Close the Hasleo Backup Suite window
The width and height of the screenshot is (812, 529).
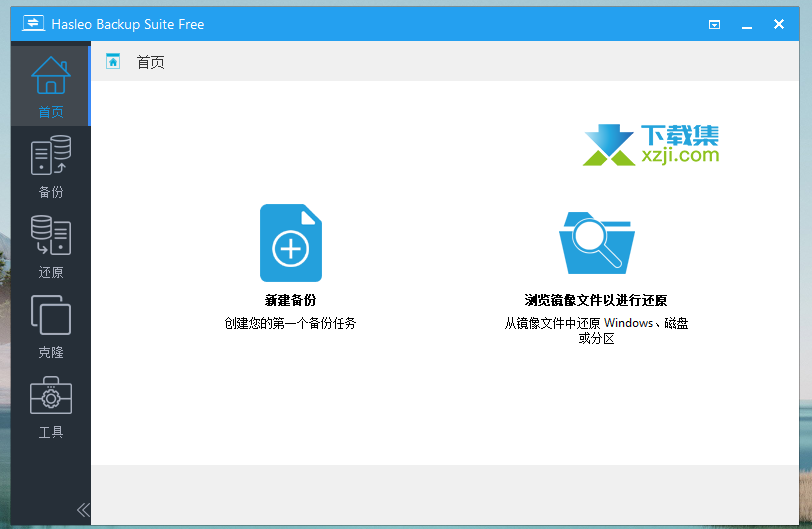779,24
